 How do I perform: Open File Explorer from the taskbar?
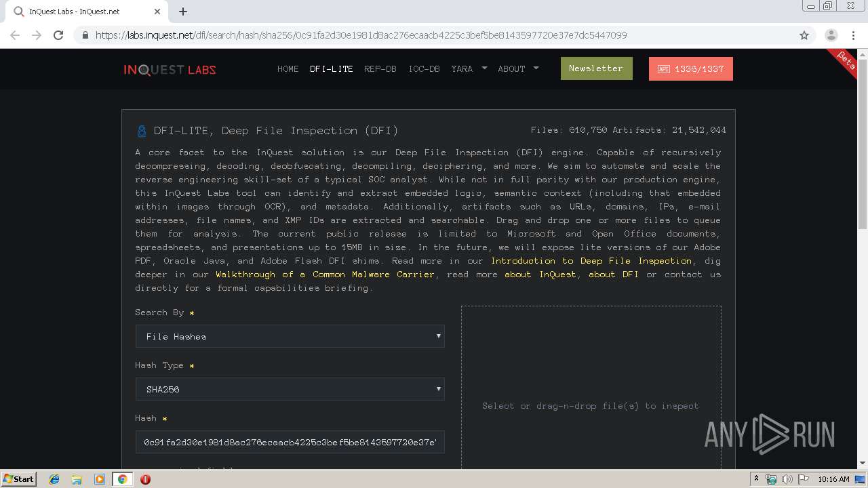coord(77,479)
